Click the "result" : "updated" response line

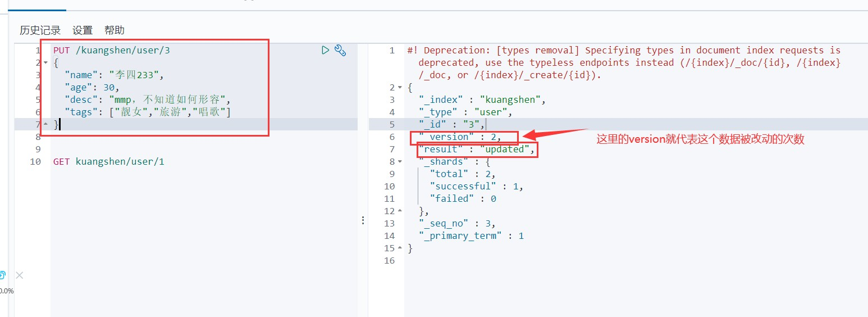[x=476, y=150]
